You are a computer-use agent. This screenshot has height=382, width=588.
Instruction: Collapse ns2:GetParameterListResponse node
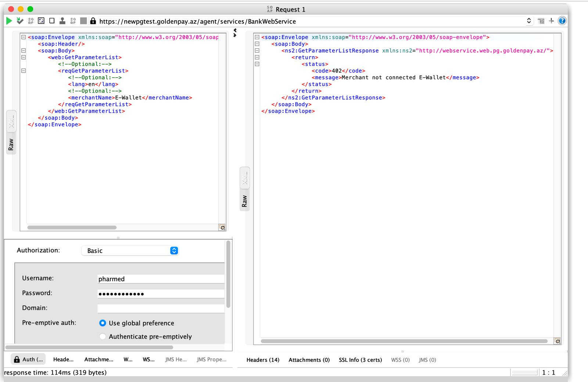257,51
